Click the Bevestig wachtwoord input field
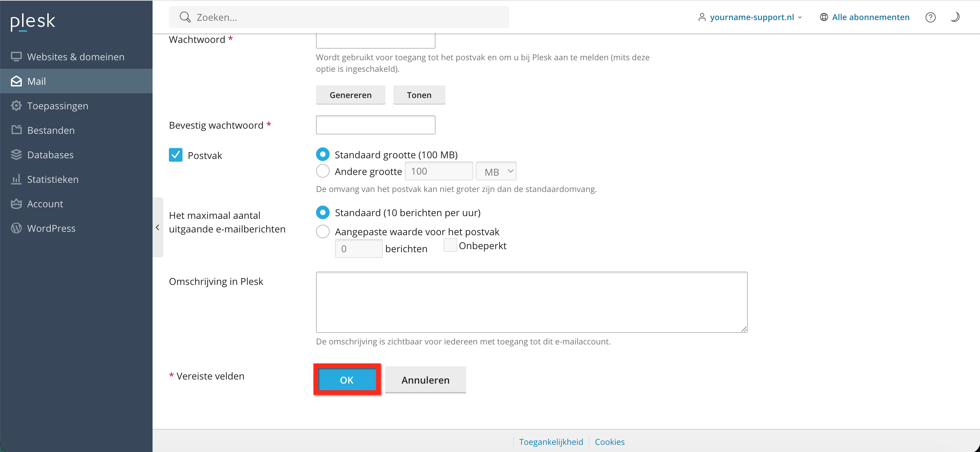 coord(375,125)
